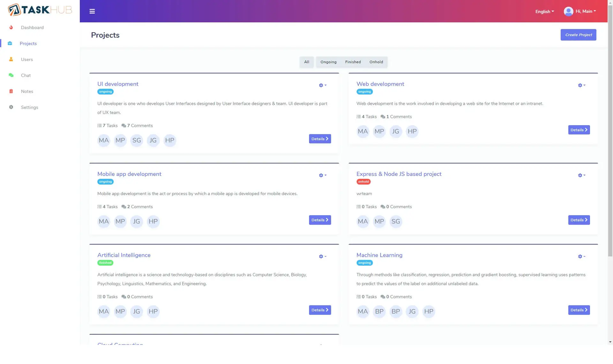Open the Artificial Intelligence project title link
This screenshot has height=364, width=613.
(x=124, y=255)
